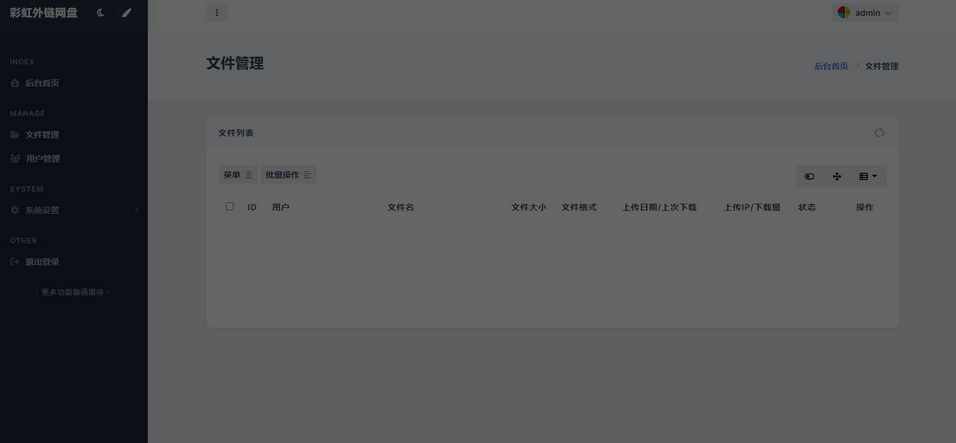Click the 文件名 column header

click(401, 208)
